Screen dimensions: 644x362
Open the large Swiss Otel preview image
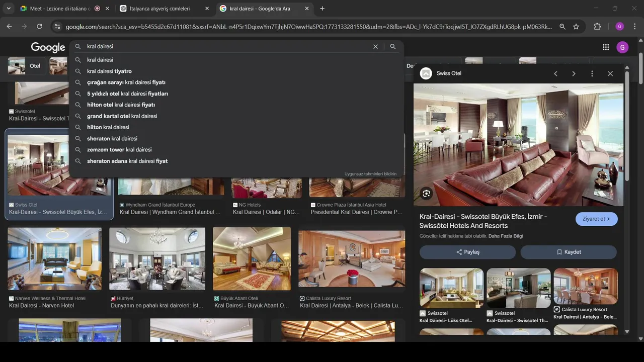point(518,145)
